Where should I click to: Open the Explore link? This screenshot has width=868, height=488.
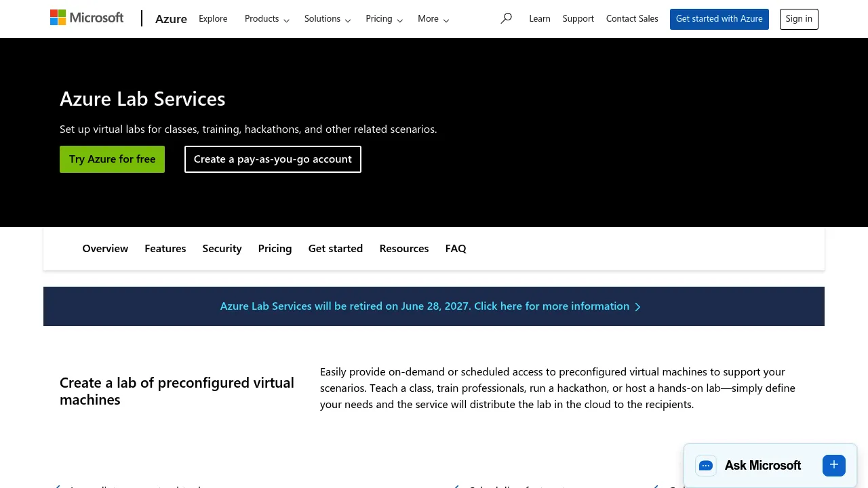pyautogui.click(x=213, y=19)
